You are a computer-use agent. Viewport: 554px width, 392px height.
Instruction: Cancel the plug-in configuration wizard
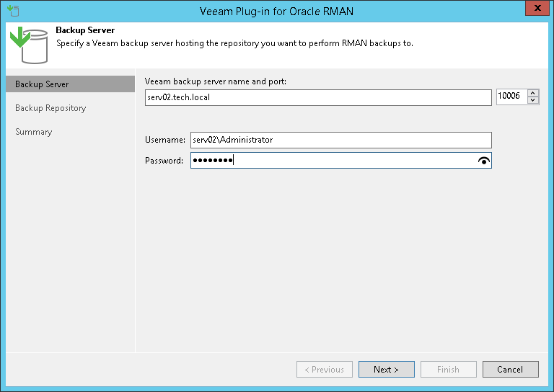click(x=510, y=370)
